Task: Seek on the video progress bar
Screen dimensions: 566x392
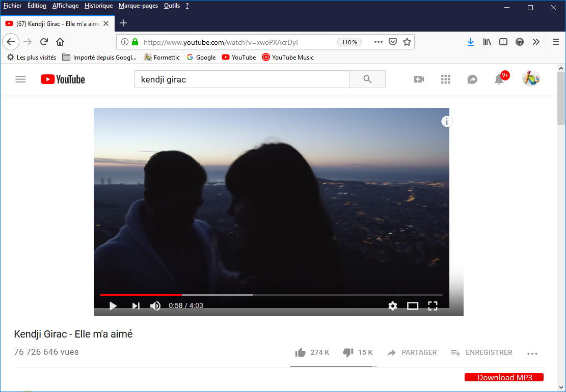Action: 272,295
